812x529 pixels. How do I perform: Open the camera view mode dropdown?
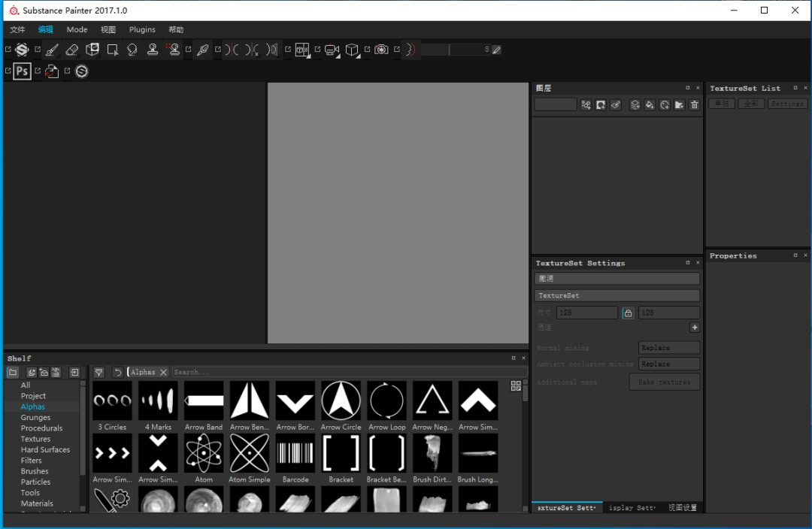[332, 50]
